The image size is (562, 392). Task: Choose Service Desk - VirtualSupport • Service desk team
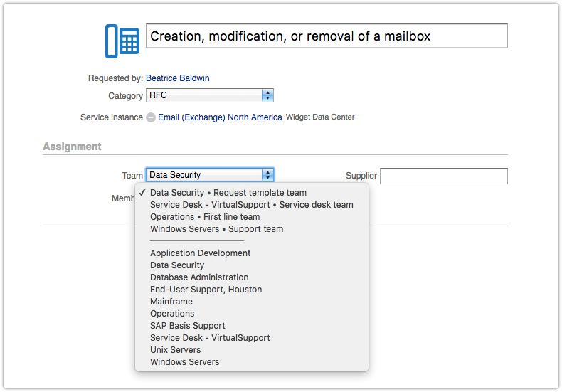pos(252,205)
